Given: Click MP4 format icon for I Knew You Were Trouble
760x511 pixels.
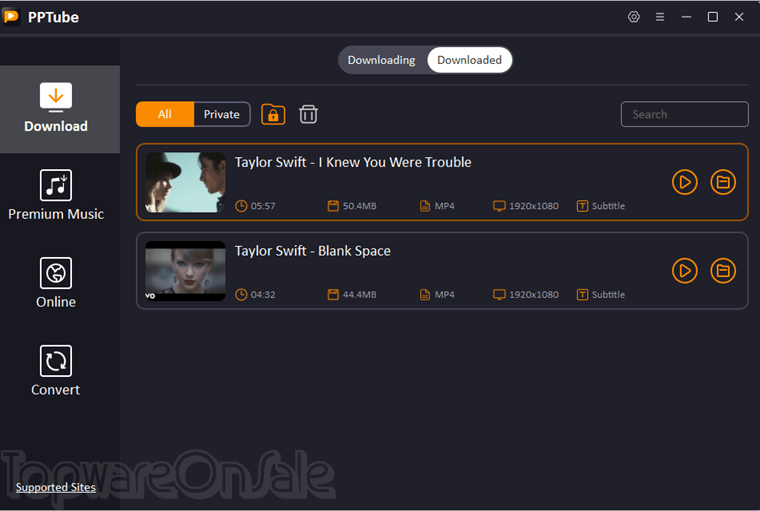Looking at the screenshot, I should pyautogui.click(x=425, y=206).
